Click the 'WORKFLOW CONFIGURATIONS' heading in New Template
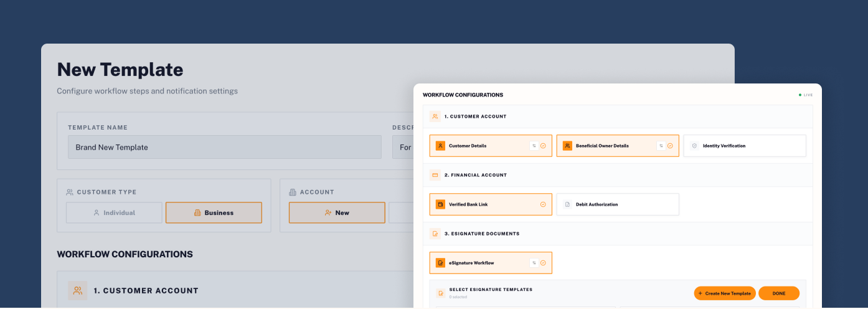The height and width of the screenshot is (309, 868). click(125, 254)
